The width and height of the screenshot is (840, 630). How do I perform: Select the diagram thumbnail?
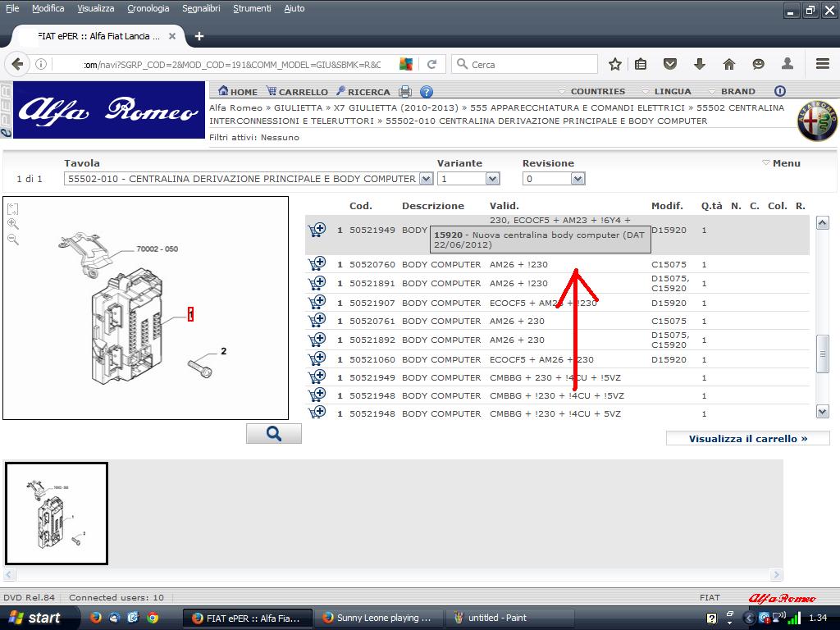click(57, 514)
